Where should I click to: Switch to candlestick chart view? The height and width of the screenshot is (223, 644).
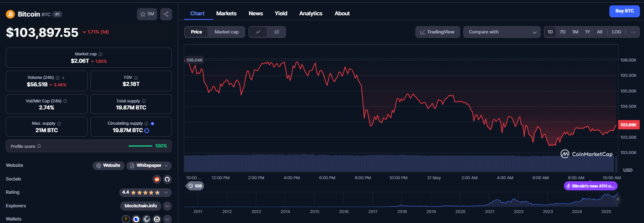[x=277, y=32]
